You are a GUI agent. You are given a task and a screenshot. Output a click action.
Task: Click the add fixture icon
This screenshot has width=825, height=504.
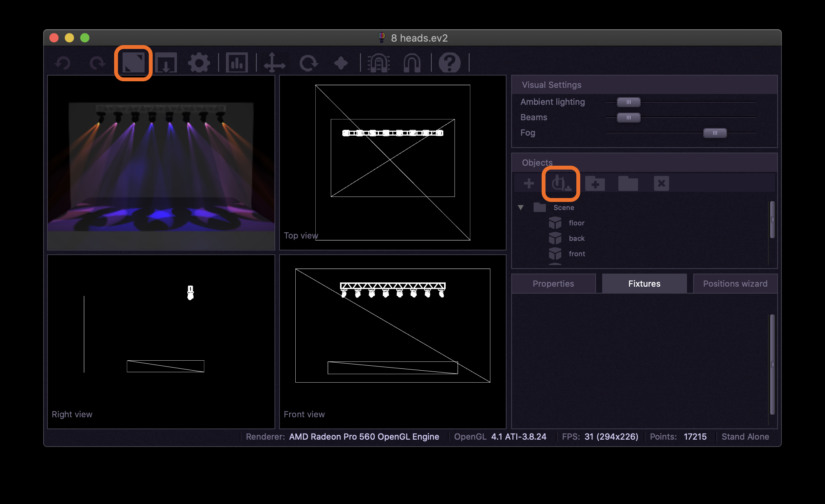[561, 183]
